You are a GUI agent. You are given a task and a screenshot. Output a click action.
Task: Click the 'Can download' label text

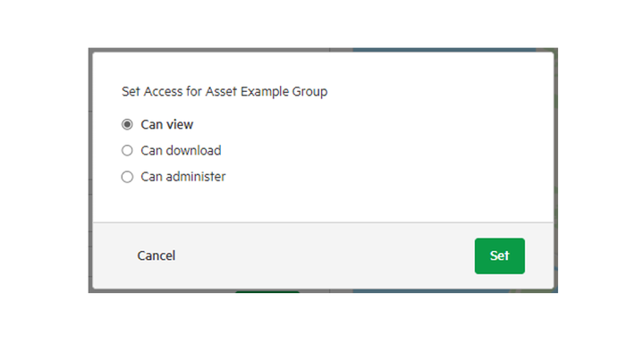point(181,151)
